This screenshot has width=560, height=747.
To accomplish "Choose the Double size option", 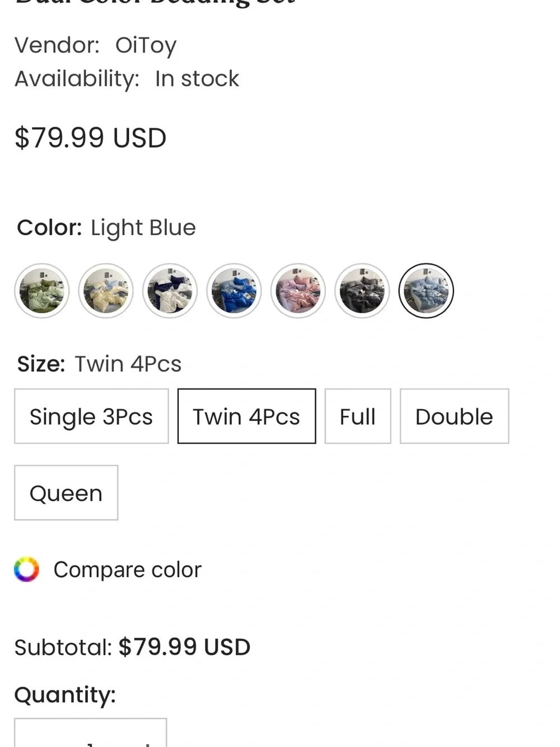I will point(454,416).
